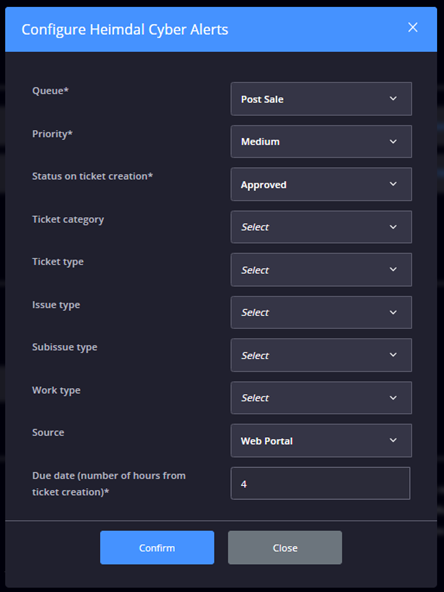
Task: Click the chevron in the Approved status field
Action: pos(393,184)
